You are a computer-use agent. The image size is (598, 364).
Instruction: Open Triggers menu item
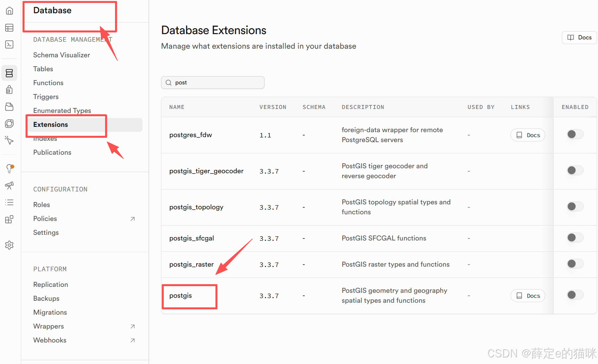tap(46, 97)
